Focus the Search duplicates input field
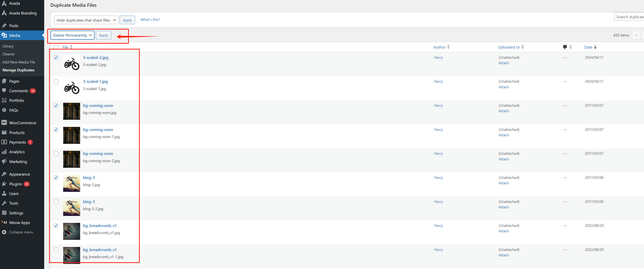644x269 pixels. (x=629, y=17)
